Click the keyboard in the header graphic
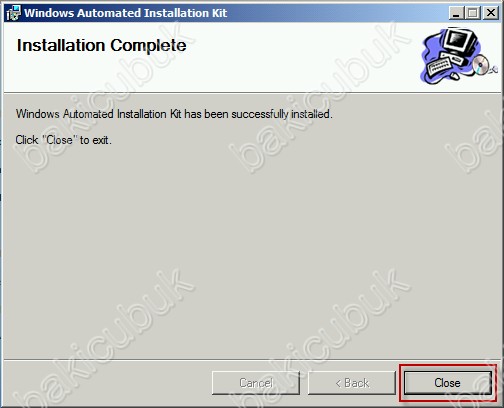The height and width of the screenshot is (408, 504). coord(439,67)
